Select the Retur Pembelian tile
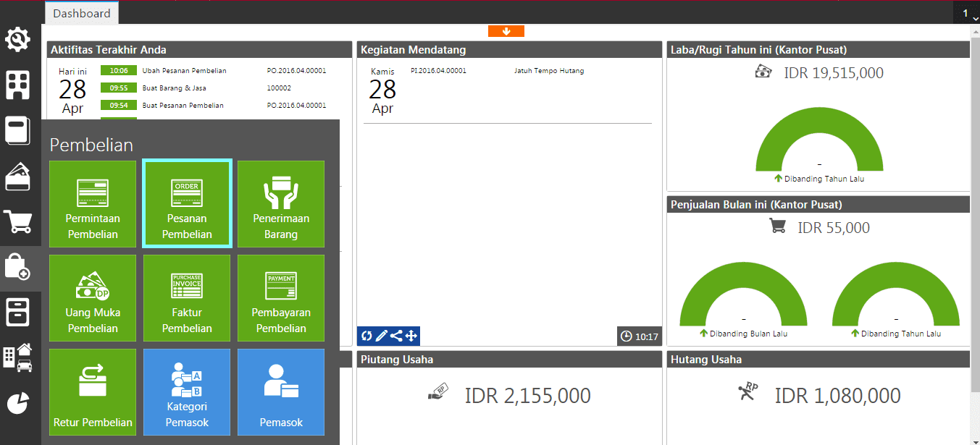980x445 pixels. [93, 391]
